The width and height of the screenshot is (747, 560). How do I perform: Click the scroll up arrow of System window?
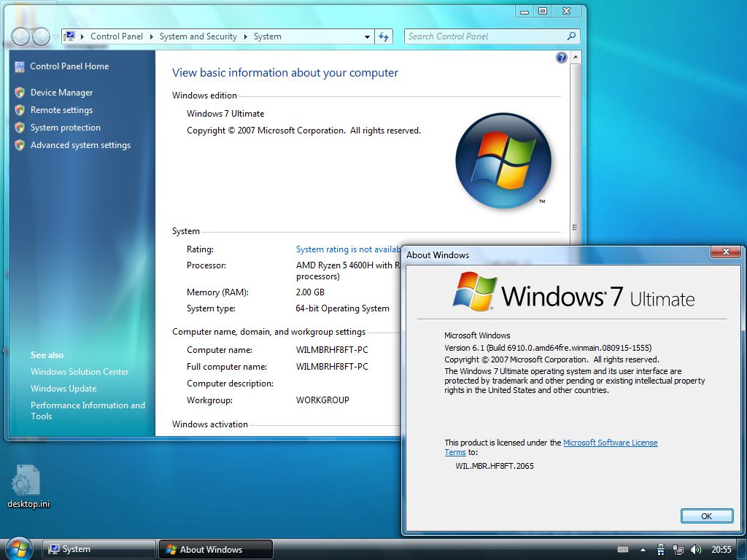pos(576,57)
